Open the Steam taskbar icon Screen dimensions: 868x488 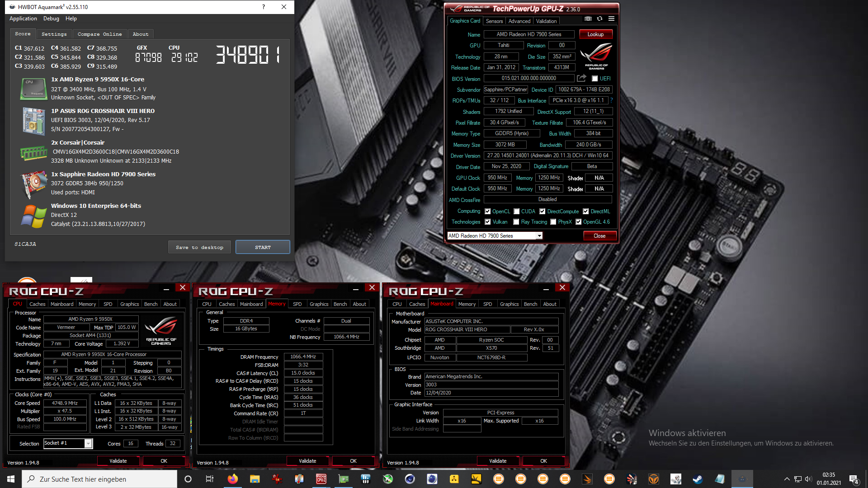coord(698,479)
